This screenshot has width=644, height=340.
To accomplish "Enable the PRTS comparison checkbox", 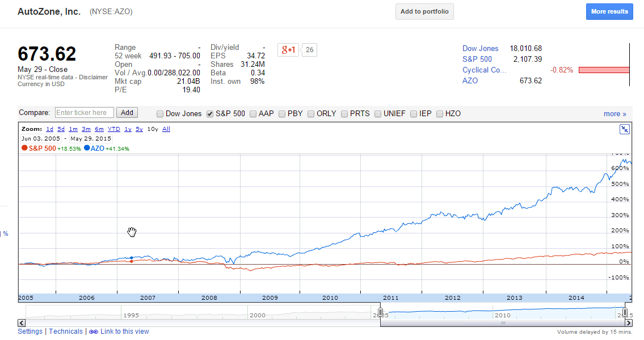I will click(344, 114).
